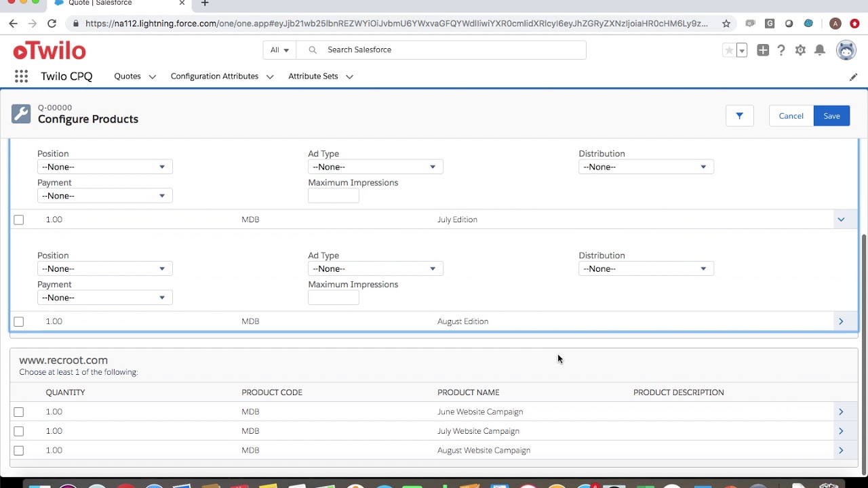The image size is (868, 488).
Task: Click the PRODUCT CODE column header
Action: pyautogui.click(x=272, y=392)
